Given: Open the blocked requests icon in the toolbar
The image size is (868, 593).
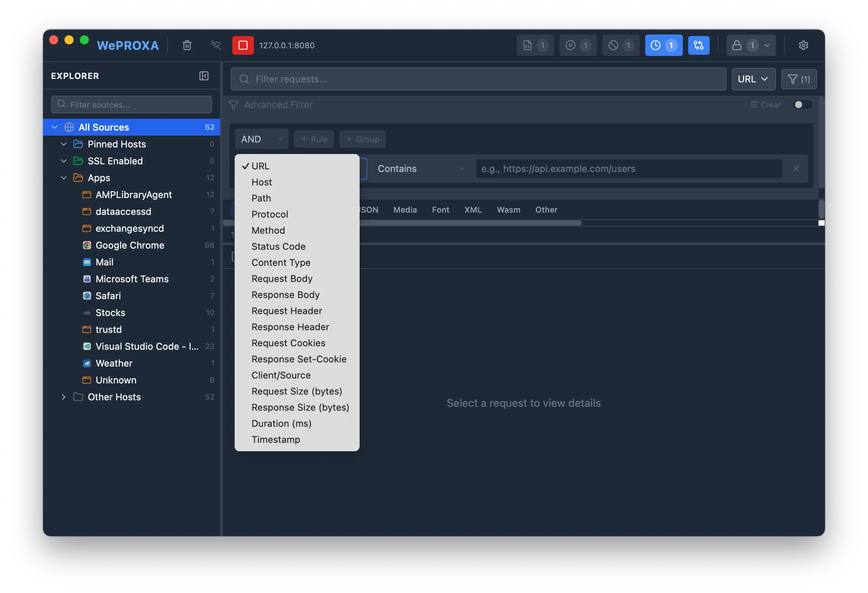Looking at the screenshot, I should 621,45.
